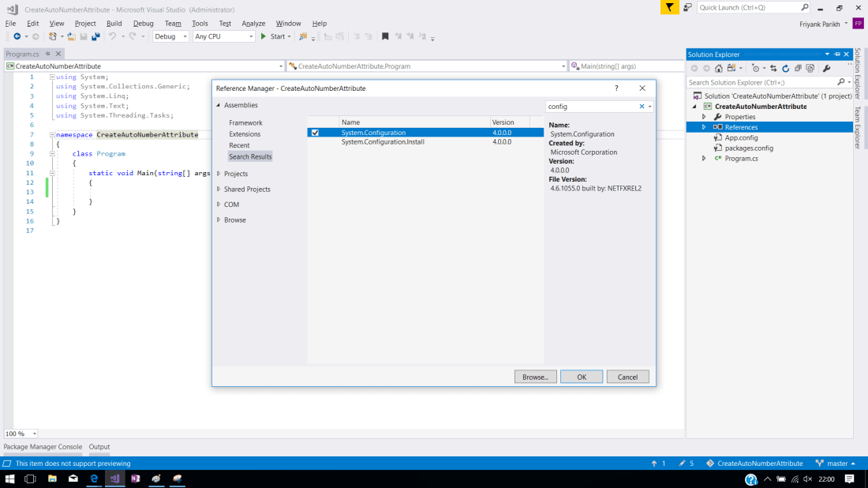Click the Browse... button in the dialog

click(x=535, y=377)
